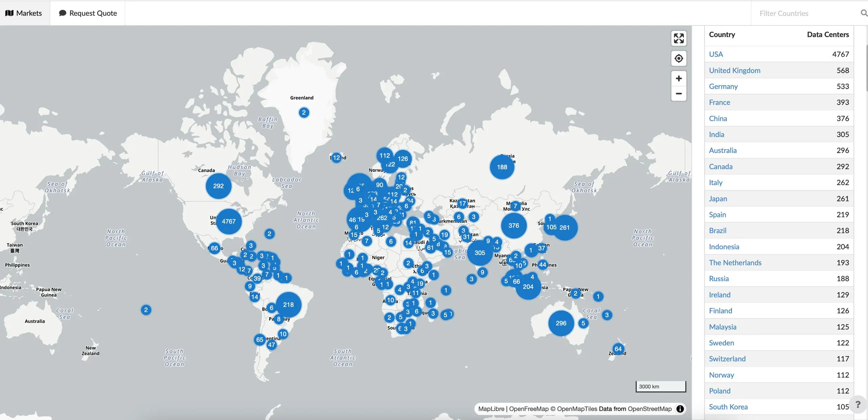Select the 64 cluster over New Zealand

[618, 349]
